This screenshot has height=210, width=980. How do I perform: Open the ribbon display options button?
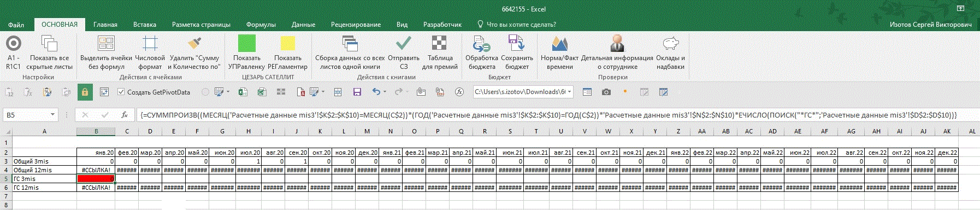point(960,8)
